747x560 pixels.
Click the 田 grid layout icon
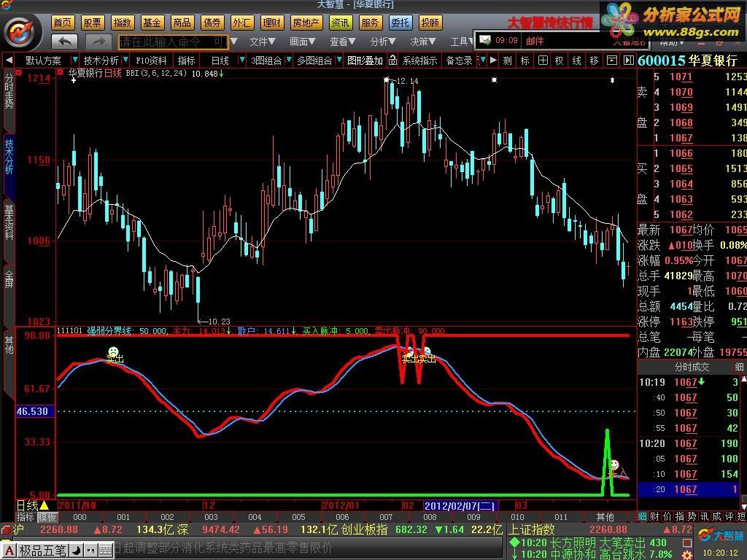point(543,61)
